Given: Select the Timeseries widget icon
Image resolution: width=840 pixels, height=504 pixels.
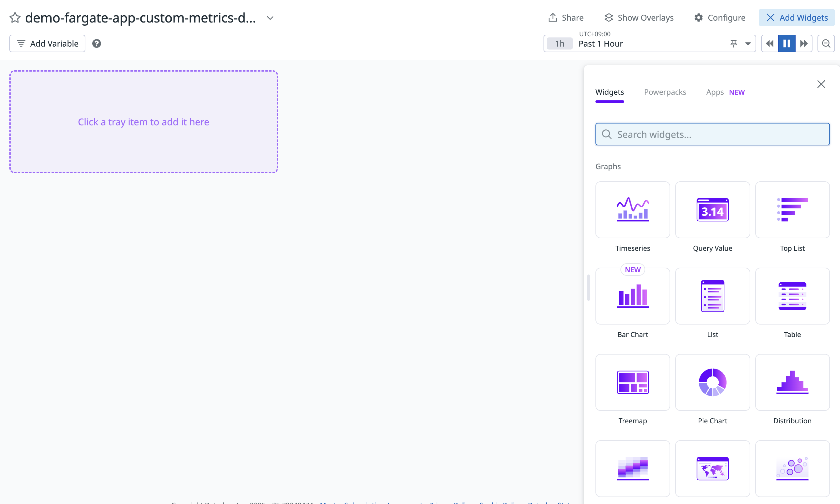Looking at the screenshot, I should (632, 209).
